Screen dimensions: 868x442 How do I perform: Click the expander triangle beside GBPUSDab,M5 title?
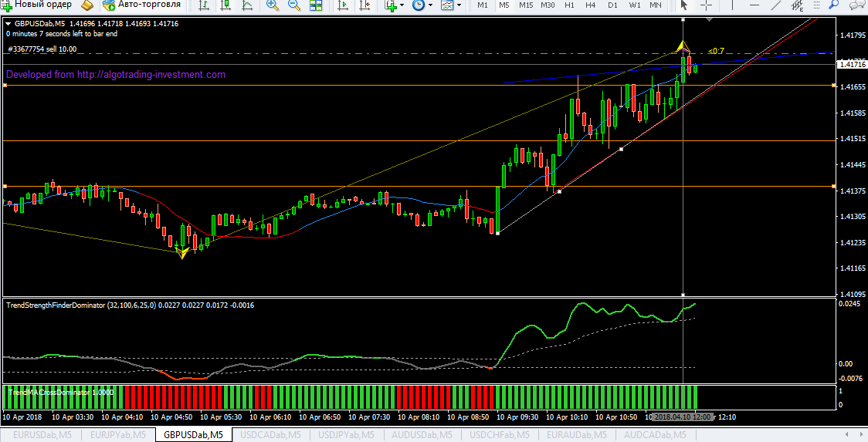tap(8, 24)
